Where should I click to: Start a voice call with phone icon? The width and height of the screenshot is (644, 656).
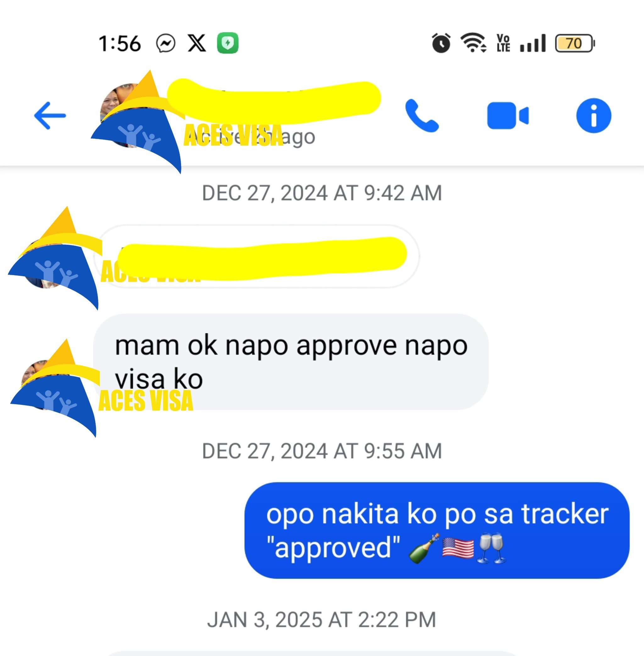(x=422, y=116)
